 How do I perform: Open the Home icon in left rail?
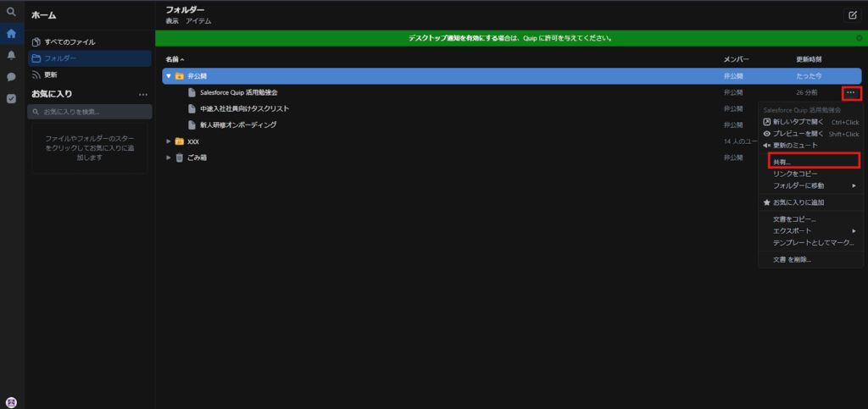point(11,35)
